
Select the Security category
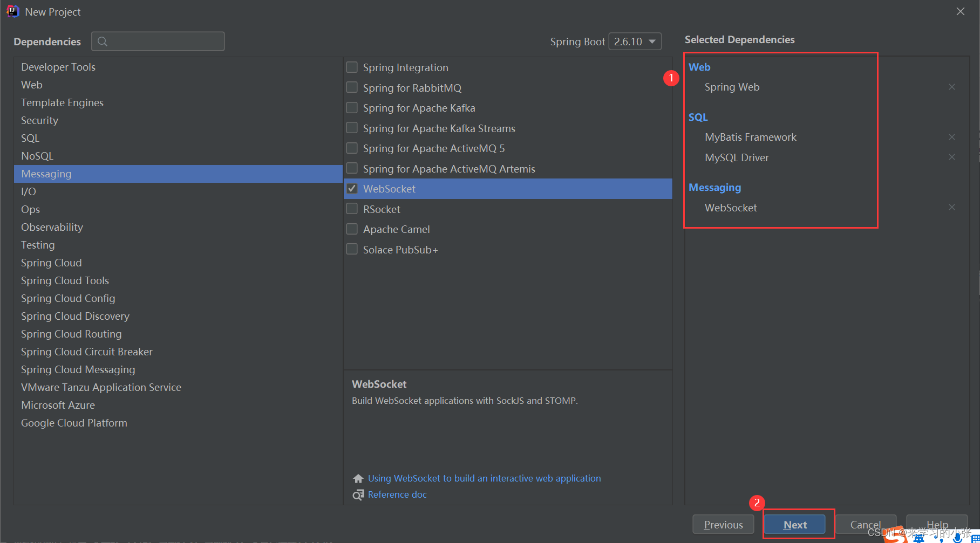click(178, 120)
